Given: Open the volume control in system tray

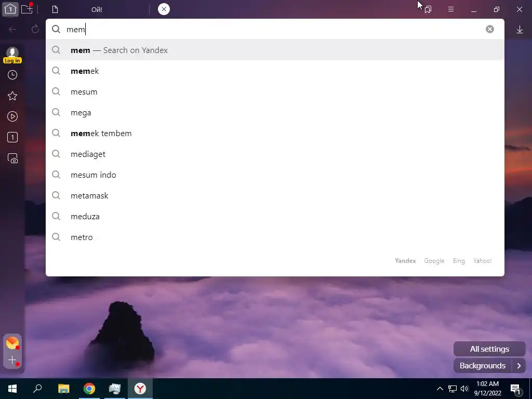Looking at the screenshot, I should tap(464, 389).
